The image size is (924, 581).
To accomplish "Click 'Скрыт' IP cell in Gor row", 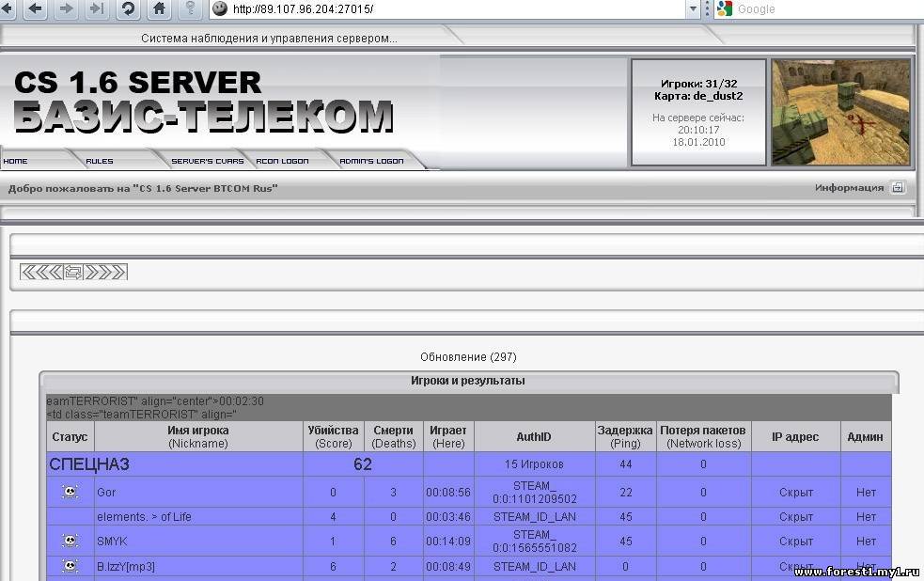I will [x=796, y=492].
